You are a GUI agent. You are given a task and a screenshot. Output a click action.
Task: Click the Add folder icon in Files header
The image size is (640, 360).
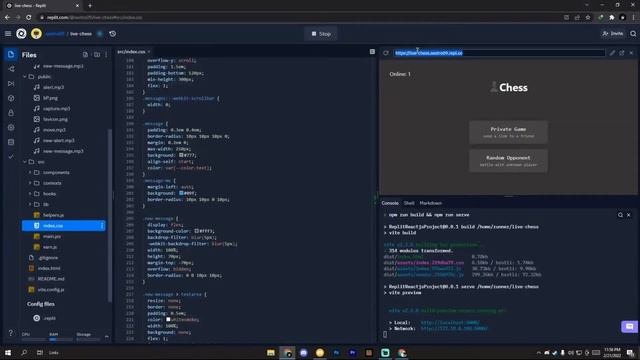[97, 55]
